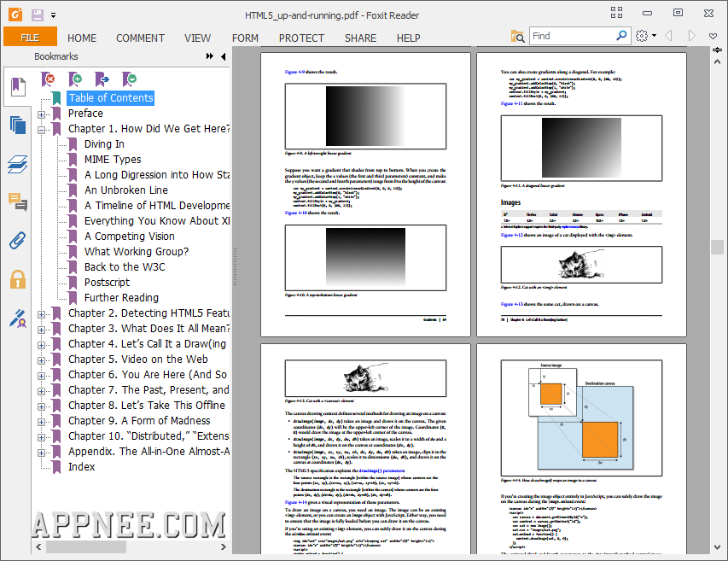Open the Index bookmark
Viewport: 728px width, 561px height.
[81, 467]
